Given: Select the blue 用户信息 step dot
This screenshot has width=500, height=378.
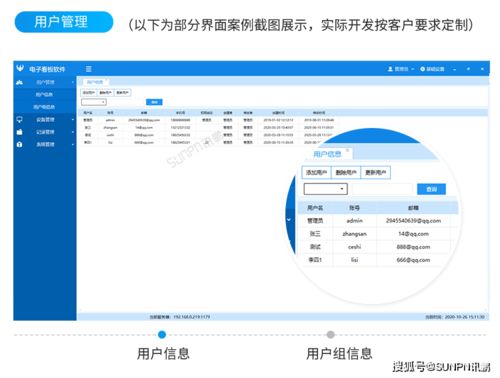Looking at the screenshot, I should tap(162, 334).
